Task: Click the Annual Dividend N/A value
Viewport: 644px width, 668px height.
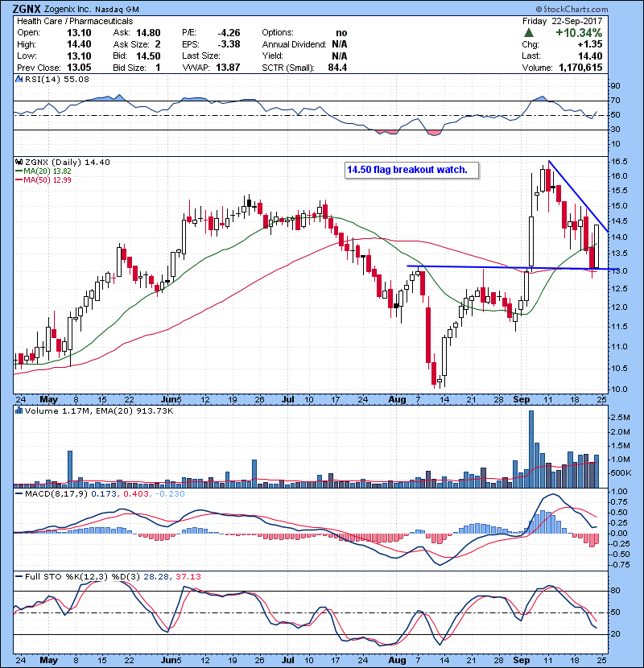Action: [339, 44]
